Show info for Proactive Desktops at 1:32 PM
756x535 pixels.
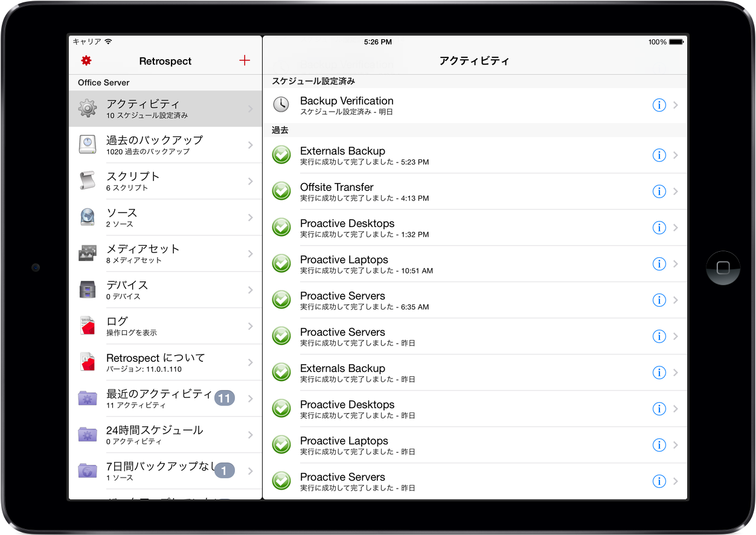point(659,228)
